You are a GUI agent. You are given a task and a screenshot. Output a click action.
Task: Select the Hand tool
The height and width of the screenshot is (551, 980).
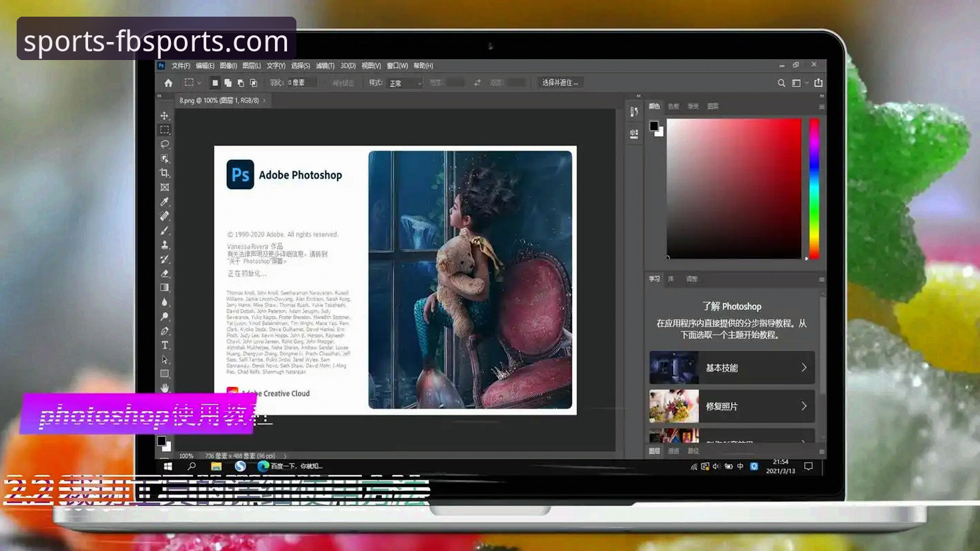pos(165,388)
